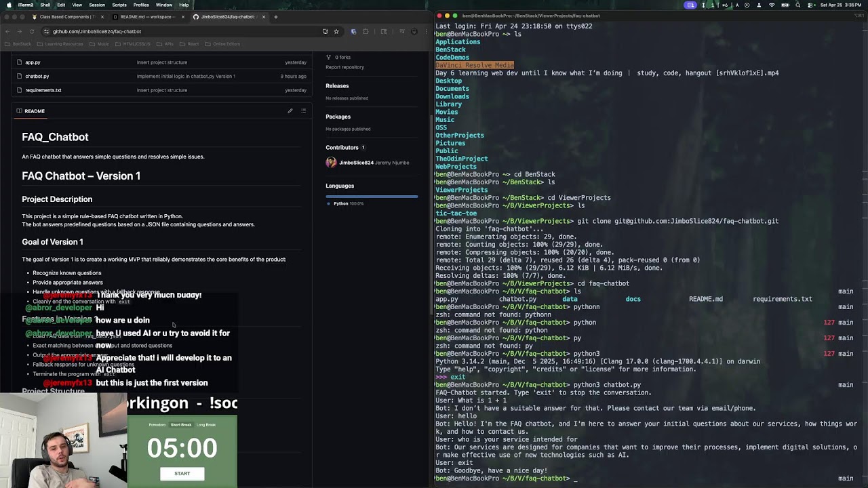868x488 pixels.
Task: Open the Profiles menu
Action: coord(141,5)
